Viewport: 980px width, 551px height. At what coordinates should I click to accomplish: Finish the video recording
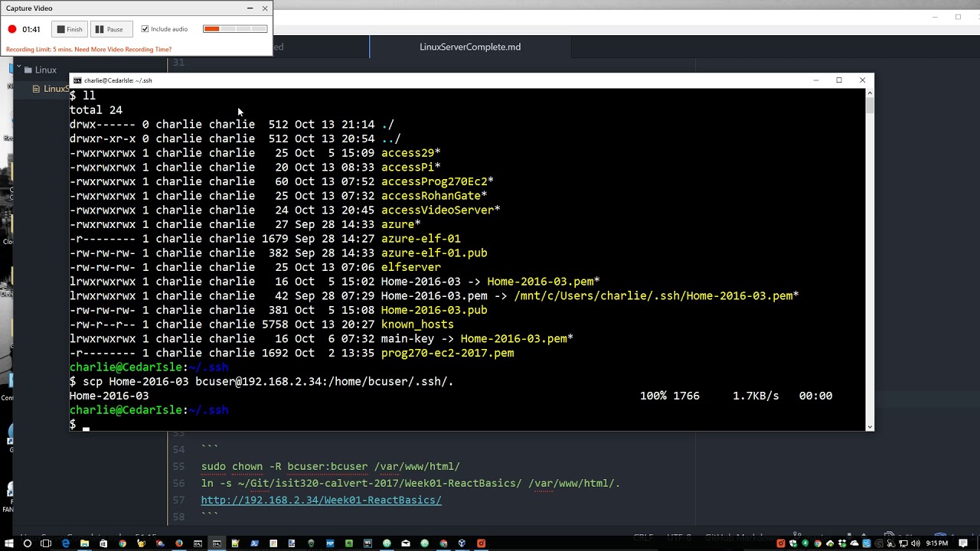pyautogui.click(x=70, y=29)
